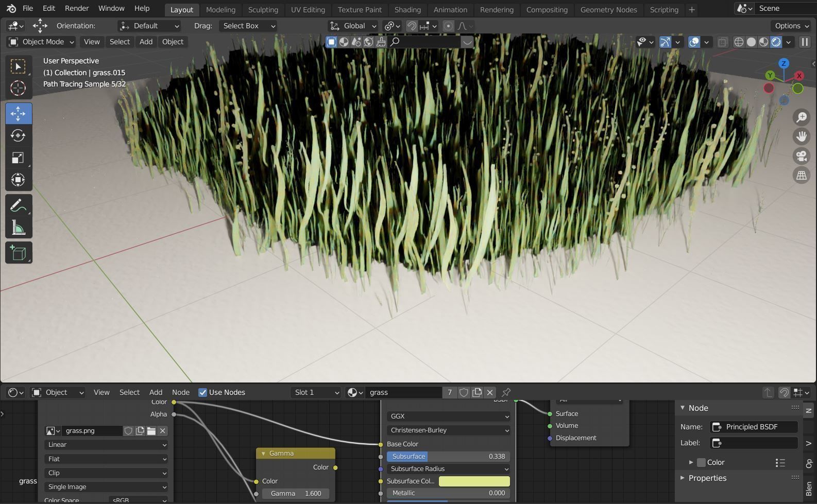Uncheck the Use Nodes checkbox
Image resolution: width=817 pixels, height=504 pixels.
click(x=203, y=392)
